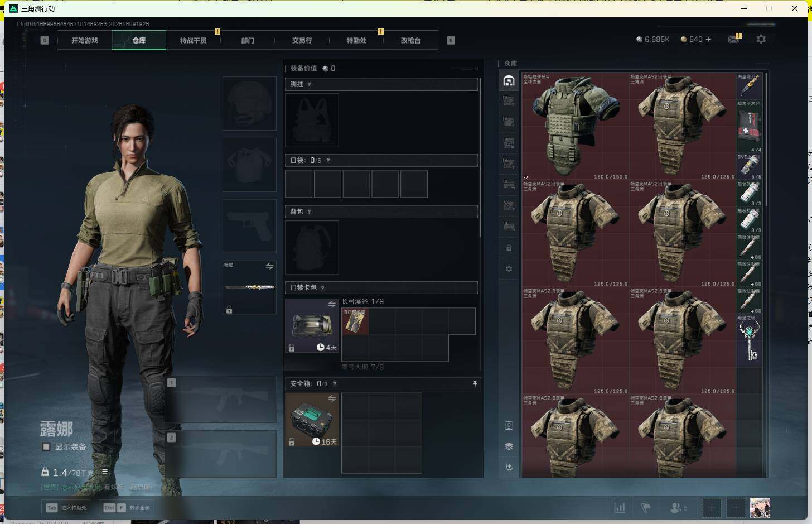Click the gold coin icon beside 540
Screen dimensions: 812x524
tap(684, 40)
